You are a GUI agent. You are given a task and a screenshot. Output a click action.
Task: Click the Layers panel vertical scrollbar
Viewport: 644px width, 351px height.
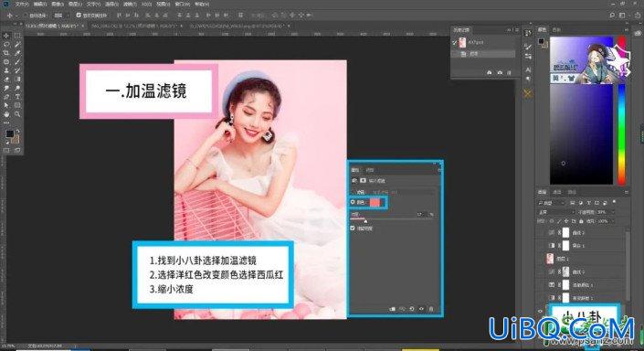tap(628, 265)
